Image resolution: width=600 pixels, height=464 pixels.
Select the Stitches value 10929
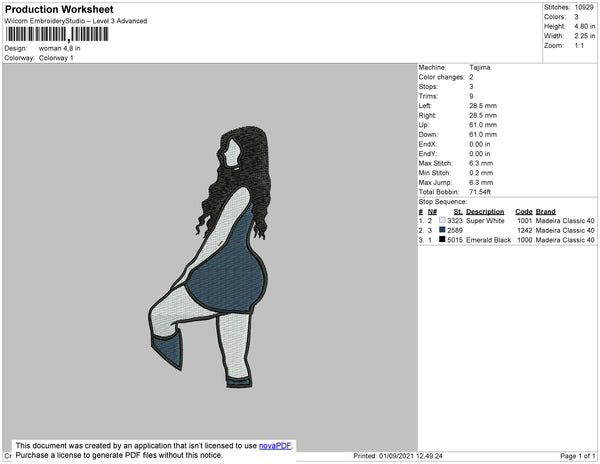tap(584, 7)
